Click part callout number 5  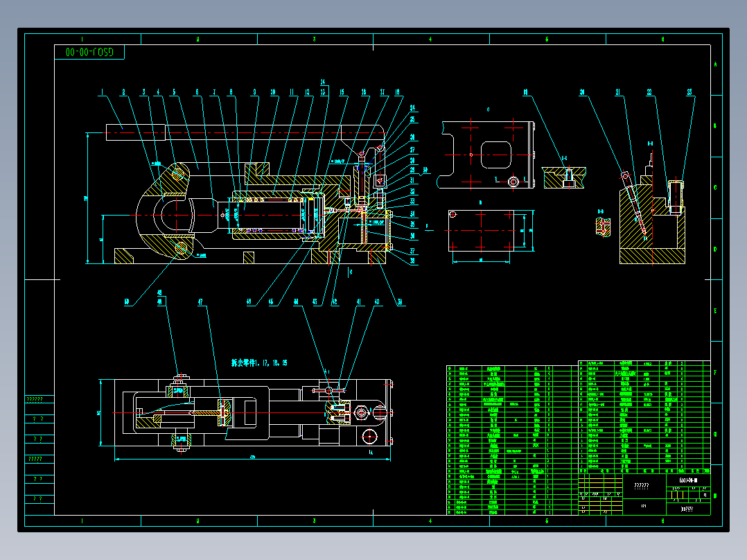tap(174, 92)
